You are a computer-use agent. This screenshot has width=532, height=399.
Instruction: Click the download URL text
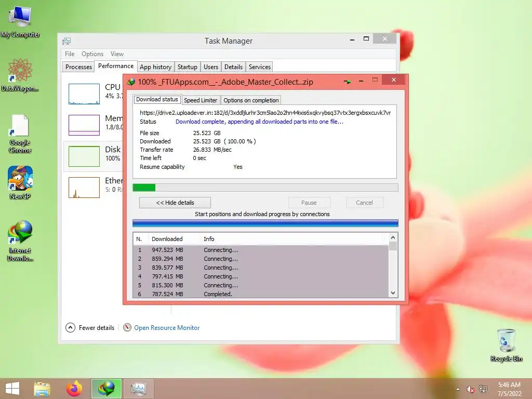point(265,113)
